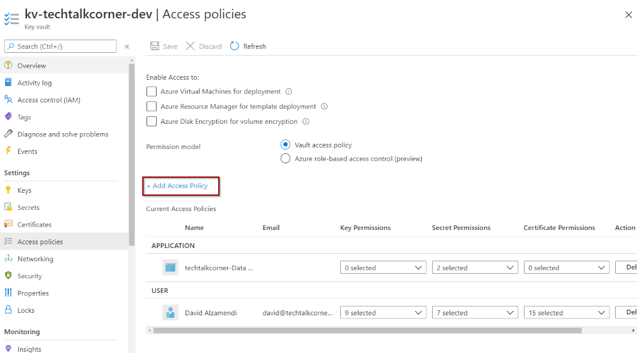Image resolution: width=644 pixels, height=353 pixels.
Task: Click the Security shield icon
Action: coord(8,276)
